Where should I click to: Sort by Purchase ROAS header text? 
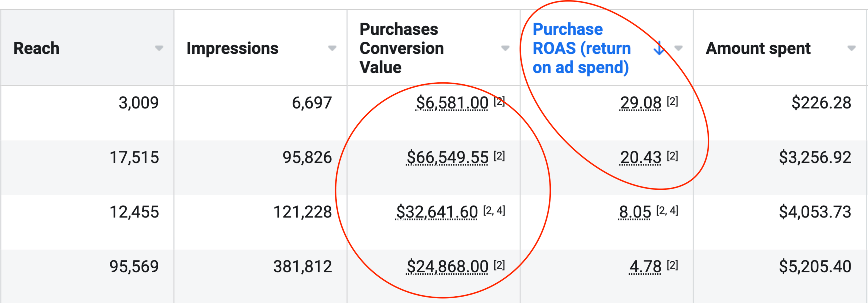pos(581,48)
